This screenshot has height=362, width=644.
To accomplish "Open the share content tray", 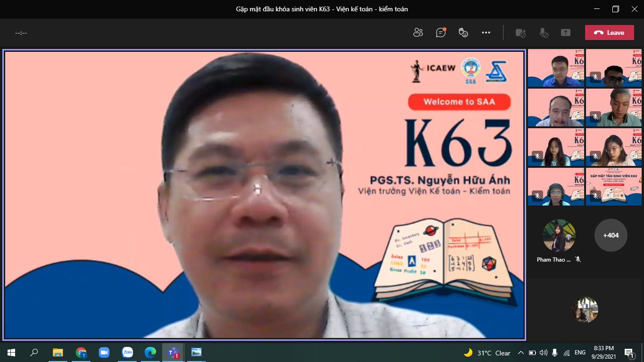I will tap(566, 33).
